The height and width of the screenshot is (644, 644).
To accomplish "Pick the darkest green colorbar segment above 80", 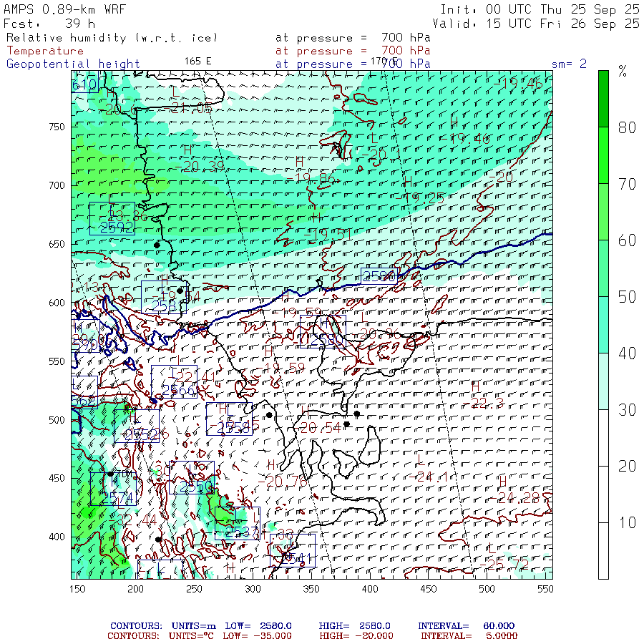I will pos(603,99).
